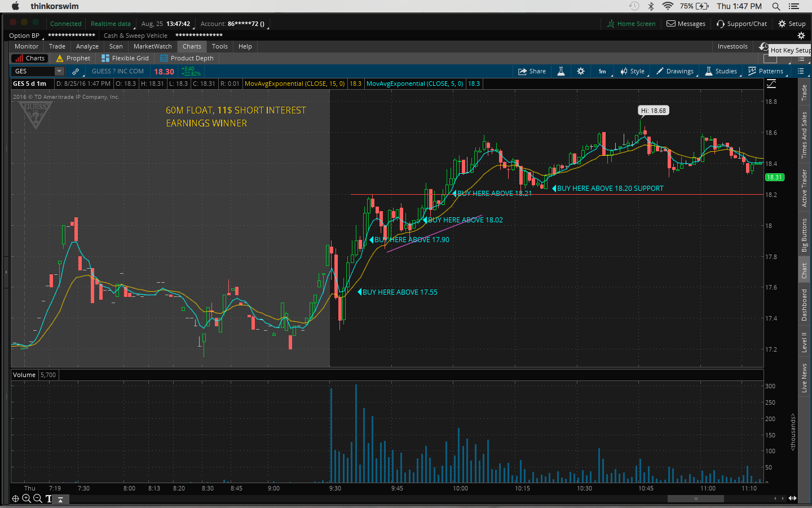Open Messages
The width and height of the screenshot is (812, 508).
686,24
